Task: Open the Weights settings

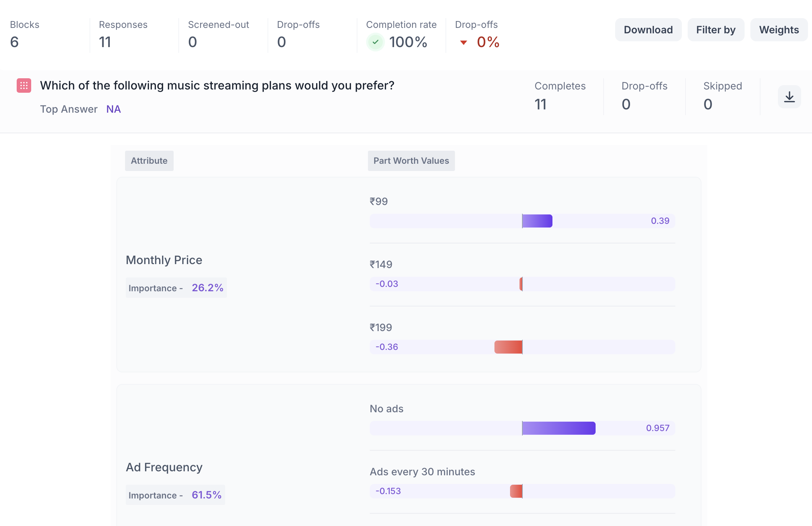Action: coord(779,30)
